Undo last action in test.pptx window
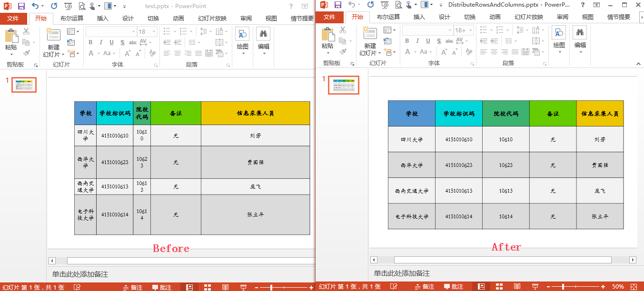This screenshot has height=291, width=644. 35,6
